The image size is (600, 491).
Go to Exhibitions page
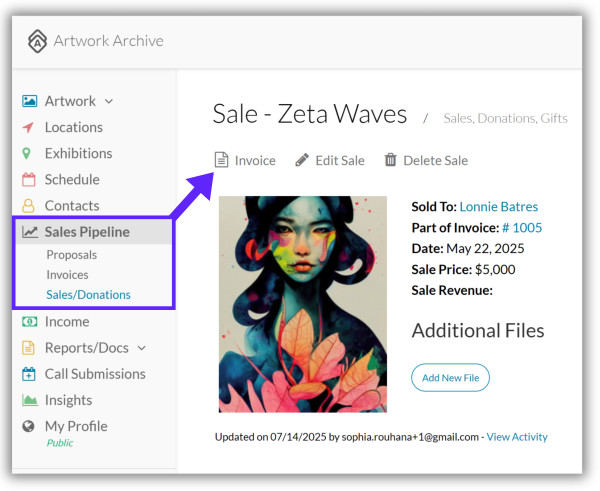[78, 153]
